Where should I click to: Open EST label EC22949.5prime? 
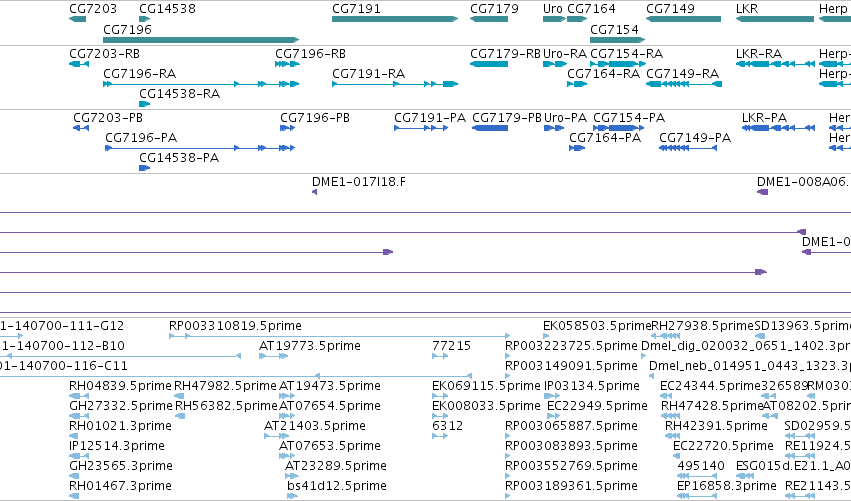(597, 406)
